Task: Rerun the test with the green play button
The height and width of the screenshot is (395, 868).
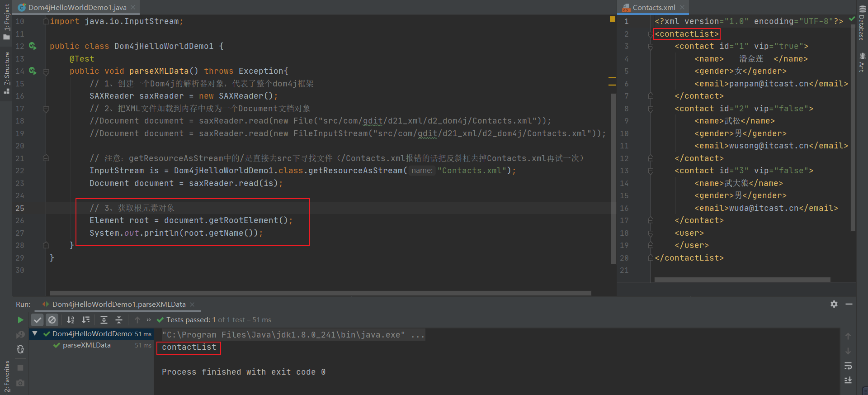Action: tap(20, 320)
